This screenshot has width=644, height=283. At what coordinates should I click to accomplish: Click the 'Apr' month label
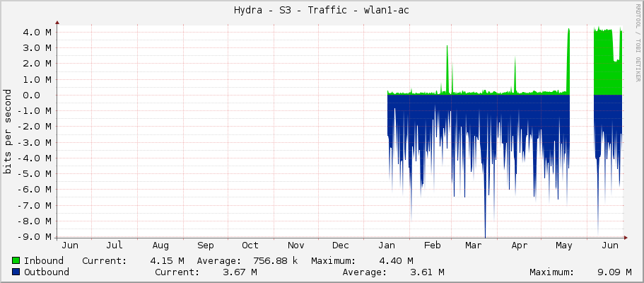[x=519, y=246]
